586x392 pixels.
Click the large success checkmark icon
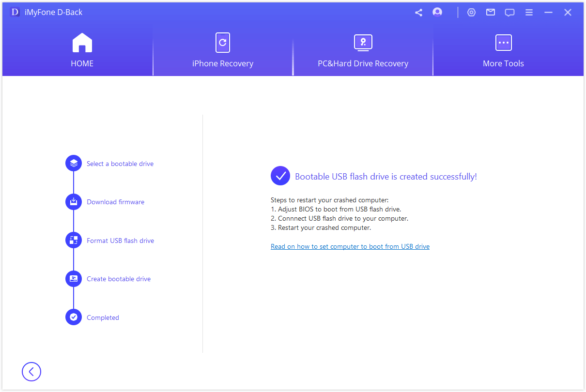click(280, 176)
